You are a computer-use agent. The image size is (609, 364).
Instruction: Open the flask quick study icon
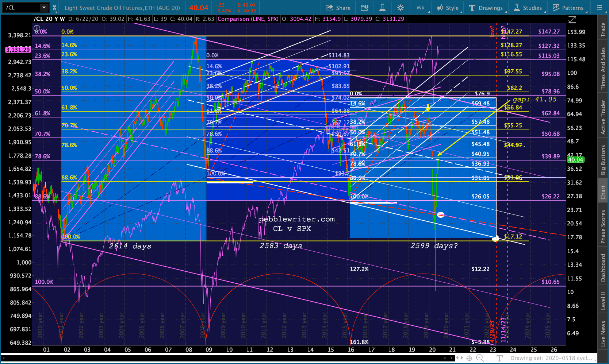[382, 8]
